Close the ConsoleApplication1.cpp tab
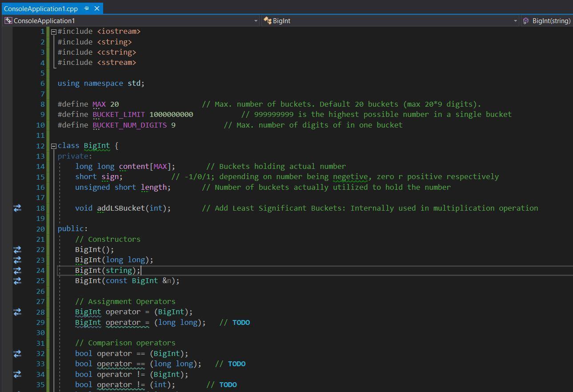 pyautogui.click(x=97, y=8)
